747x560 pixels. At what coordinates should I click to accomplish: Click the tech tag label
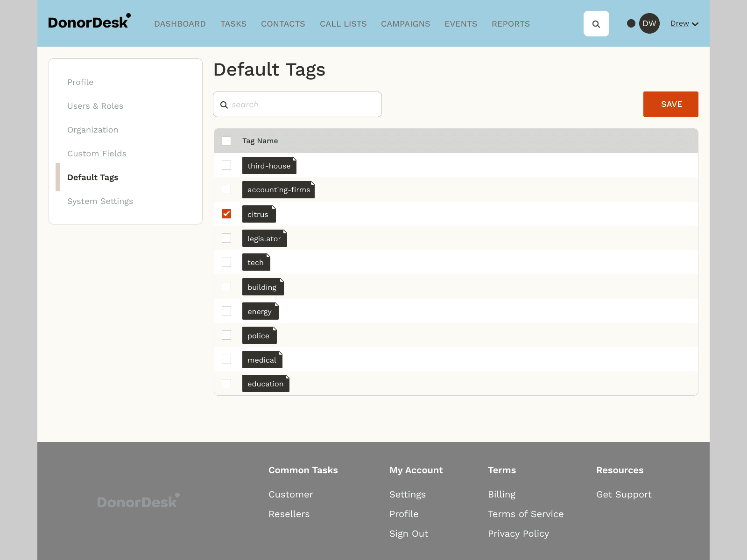[x=256, y=262]
